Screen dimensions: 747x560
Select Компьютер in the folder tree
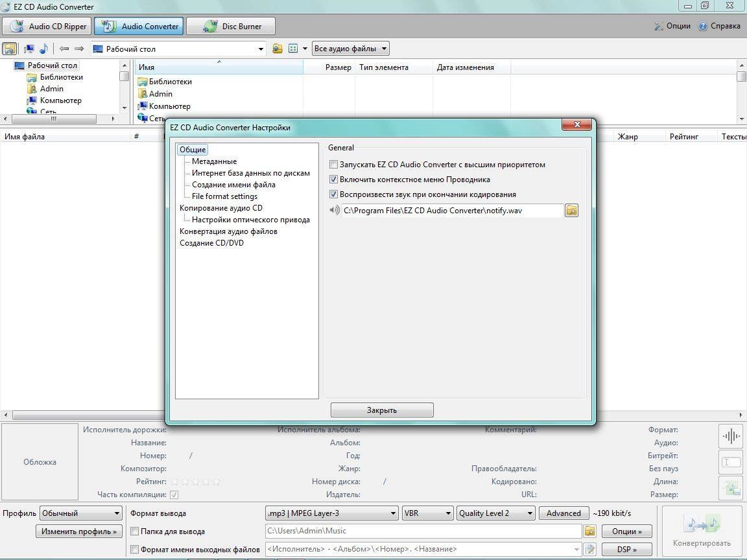[x=60, y=100]
